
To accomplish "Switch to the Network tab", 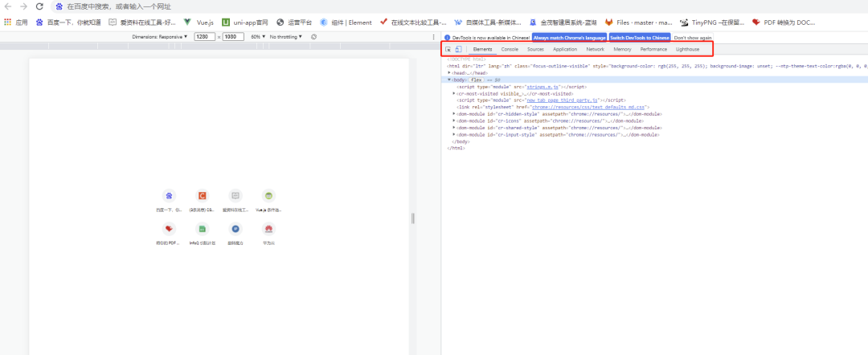I will pyautogui.click(x=595, y=49).
